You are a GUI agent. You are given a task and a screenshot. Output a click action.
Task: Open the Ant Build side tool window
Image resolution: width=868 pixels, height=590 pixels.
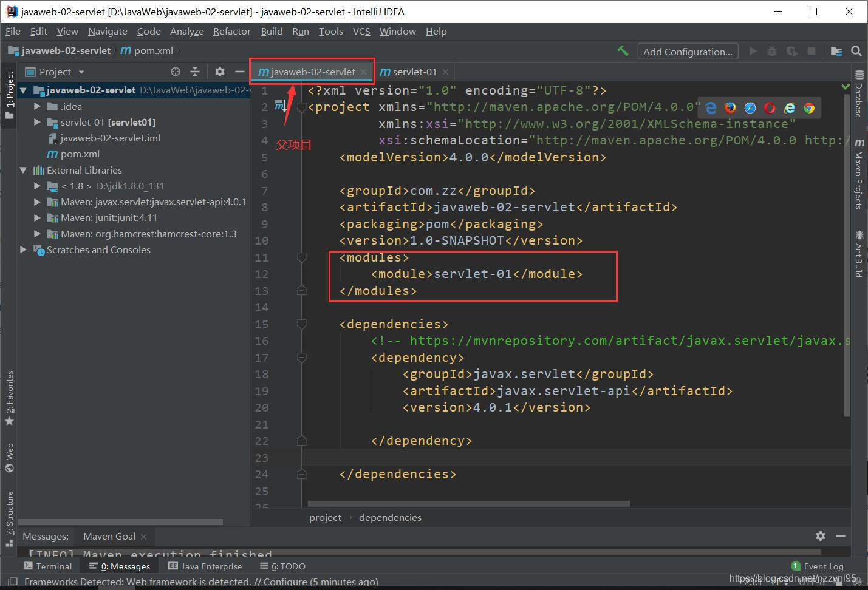click(x=859, y=254)
